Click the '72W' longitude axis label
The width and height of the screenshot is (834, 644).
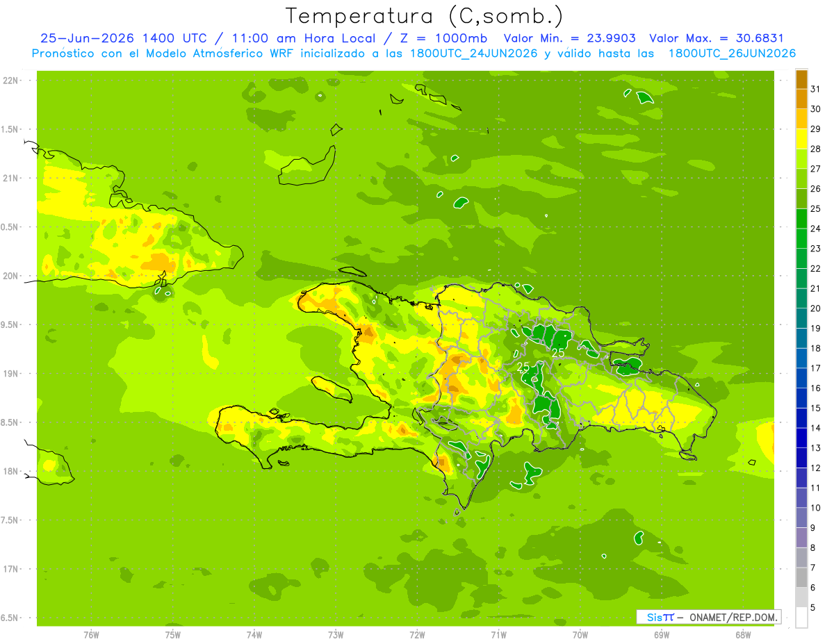point(417,635)
